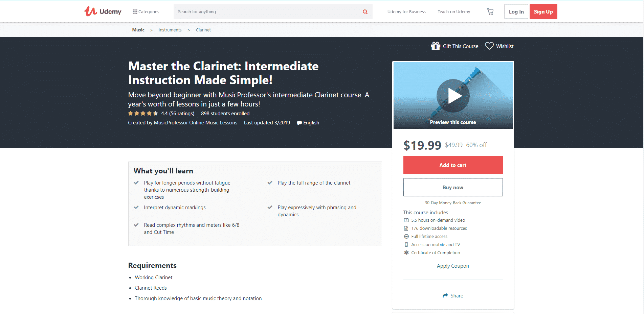The image size is (644, 314).
Task: Click the red search magnifier icon
Action: 365,12
